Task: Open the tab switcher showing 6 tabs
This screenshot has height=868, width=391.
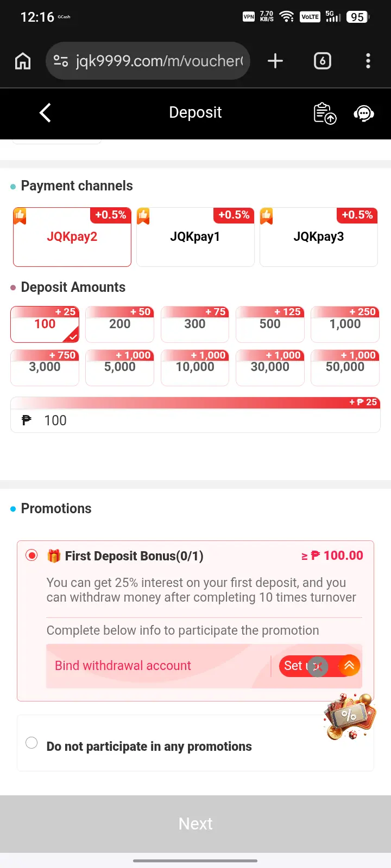Action: click(x=323, y=61)
